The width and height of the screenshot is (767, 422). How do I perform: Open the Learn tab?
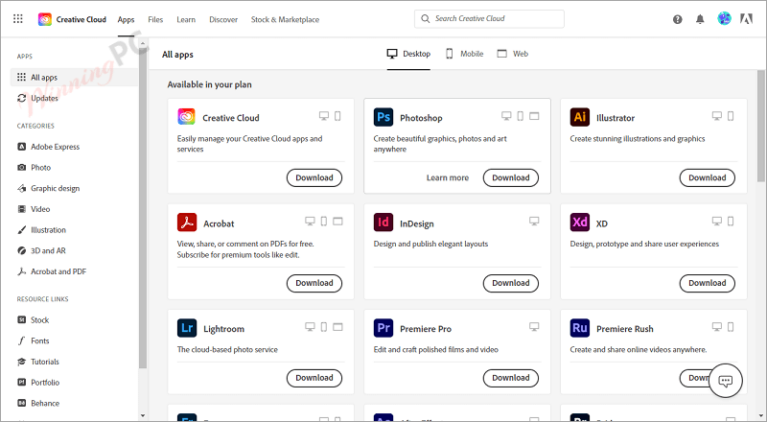pos(186,20)
